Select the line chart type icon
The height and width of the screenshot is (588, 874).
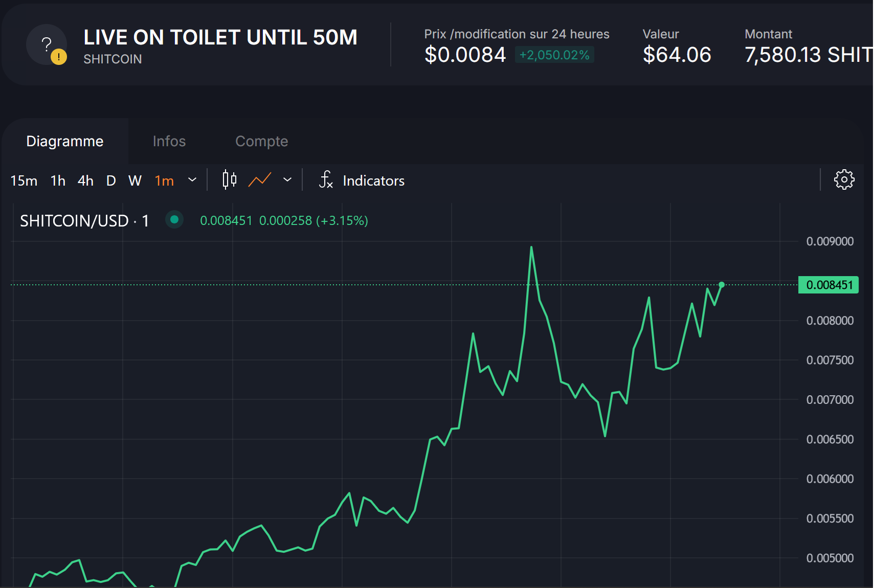coord(260,180)
